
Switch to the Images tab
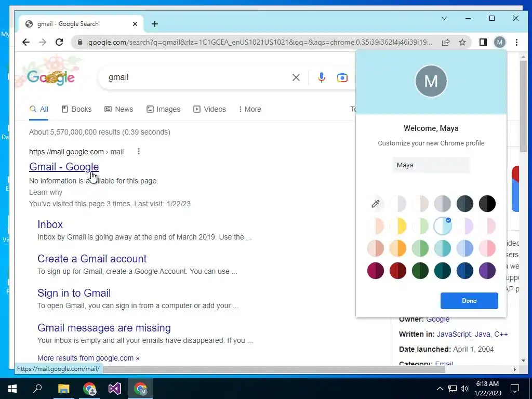[164, 109]
